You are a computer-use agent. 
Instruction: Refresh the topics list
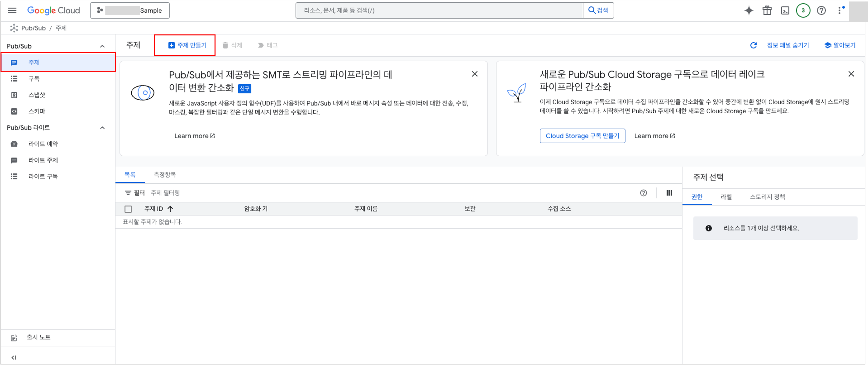[754, 45]
